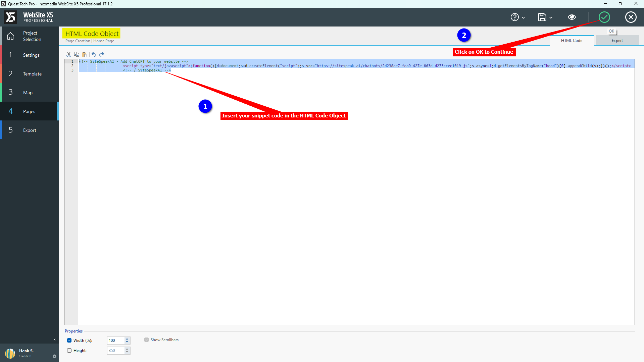
Task: Click the Properties section label
Action: click(x=73, y=331)
